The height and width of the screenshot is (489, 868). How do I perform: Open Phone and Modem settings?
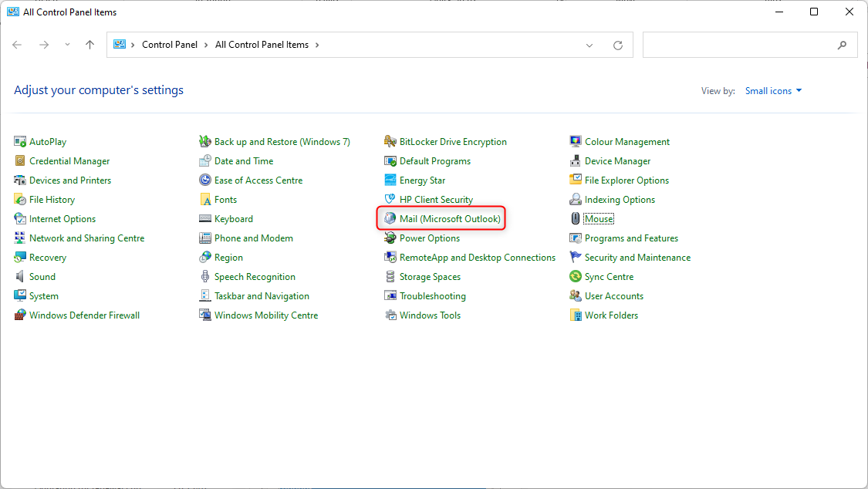pos(254,238)
